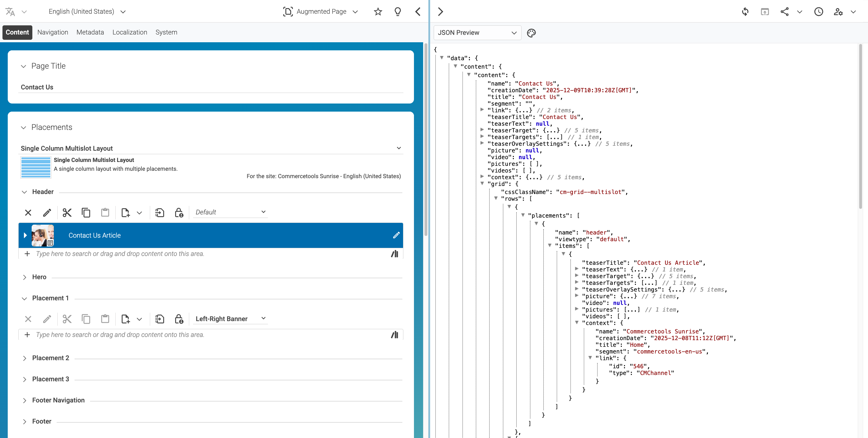
Task: Open preview in a new tab icon
Action: (x=765, y=12)
